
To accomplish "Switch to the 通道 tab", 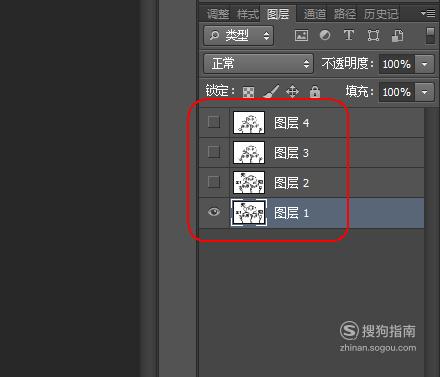I will pos(315,14).
